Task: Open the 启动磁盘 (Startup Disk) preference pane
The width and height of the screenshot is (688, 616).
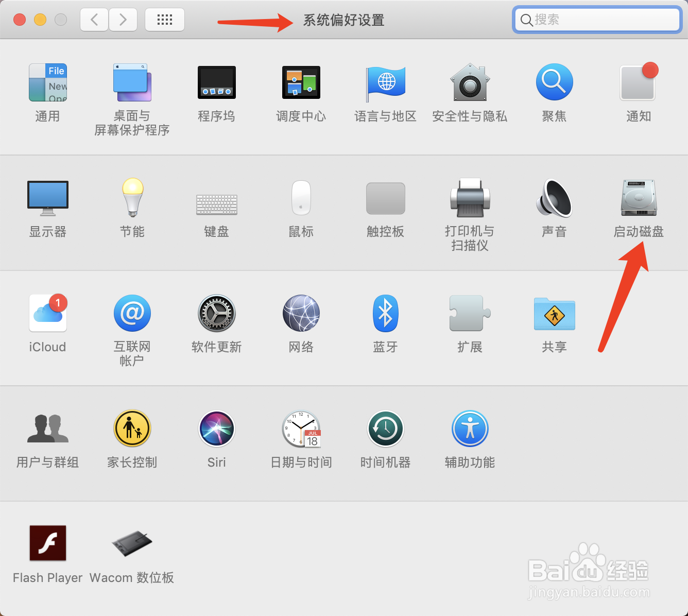Action: [638, 198]
